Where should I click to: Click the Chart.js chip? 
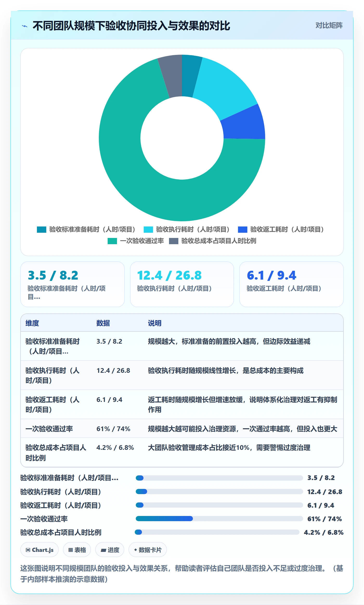click(x=40, y=550)
